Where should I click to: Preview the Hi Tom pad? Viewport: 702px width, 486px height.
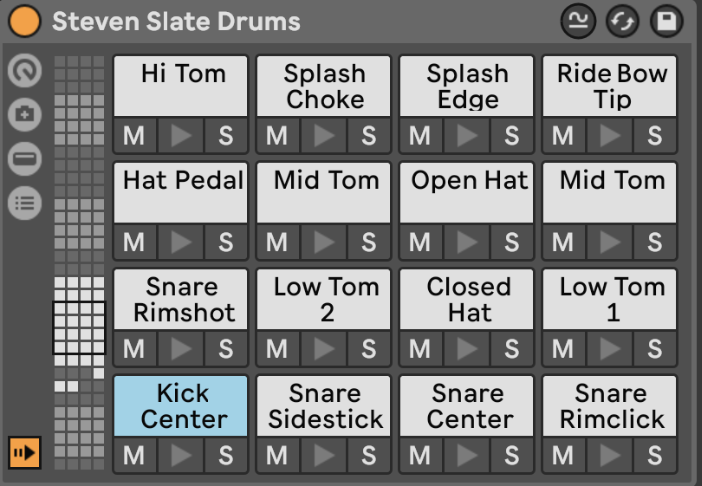click(x=180, y=136)
